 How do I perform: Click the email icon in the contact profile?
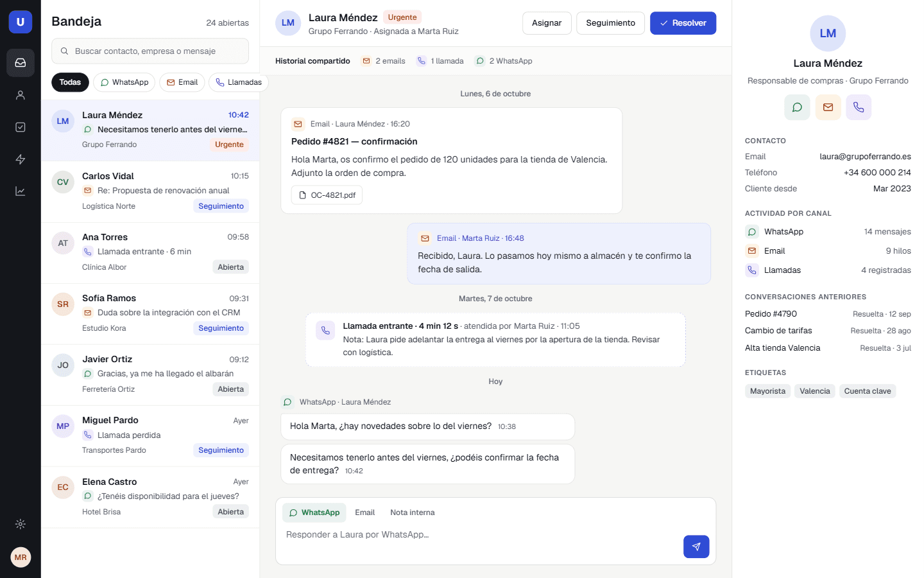point(828,107)
